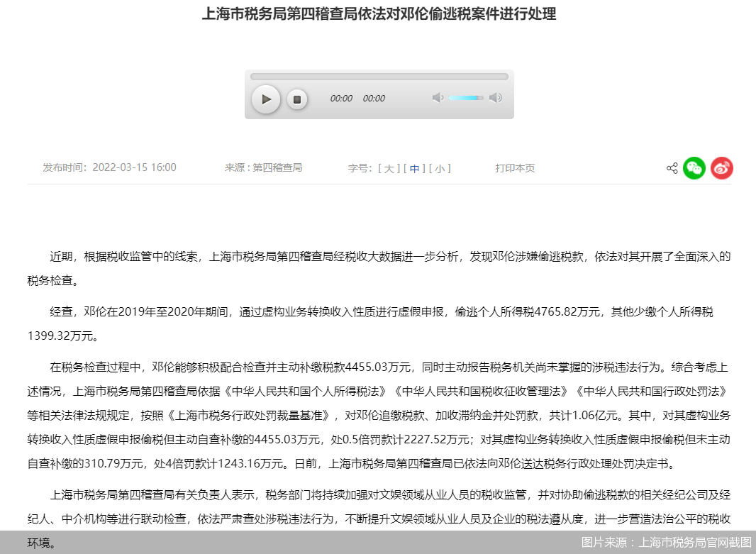Click the article headline about 邓伦 tax case
The height and width of the screenshot is (554, 756).
[379, 13]
